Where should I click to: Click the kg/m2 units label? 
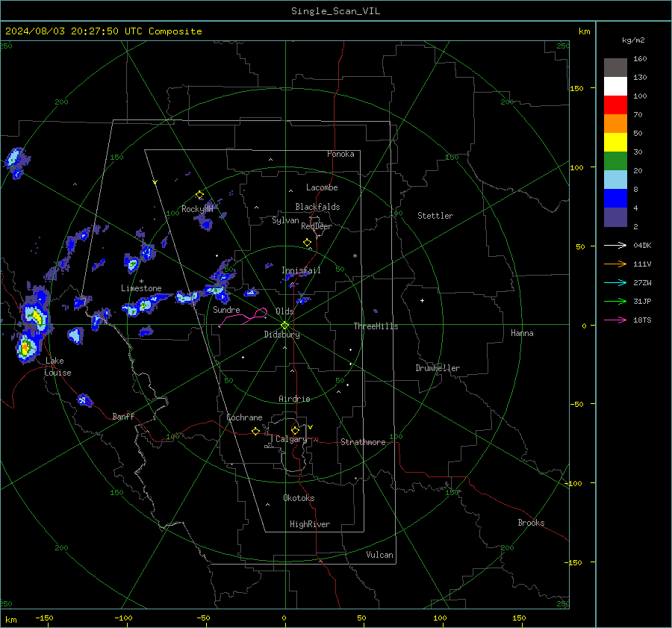tap(633, 40)
